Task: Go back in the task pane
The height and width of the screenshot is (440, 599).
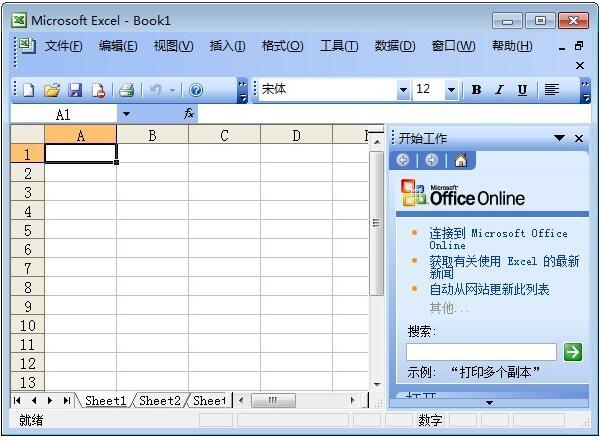Action: click(x=403, y=160)
